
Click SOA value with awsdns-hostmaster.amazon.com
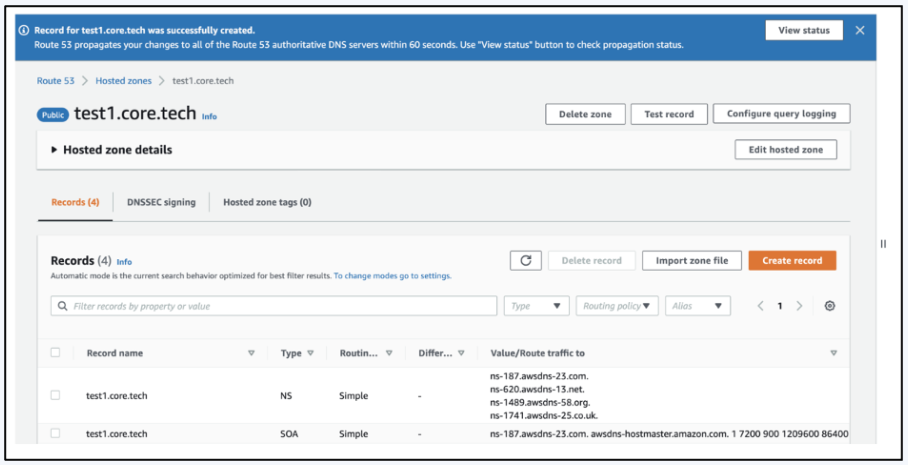pos(669,434)
